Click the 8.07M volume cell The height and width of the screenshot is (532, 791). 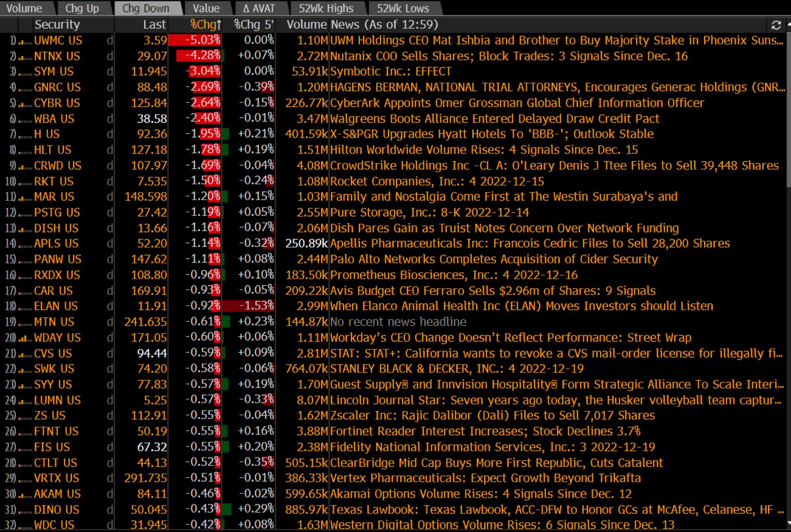[312, 400]
